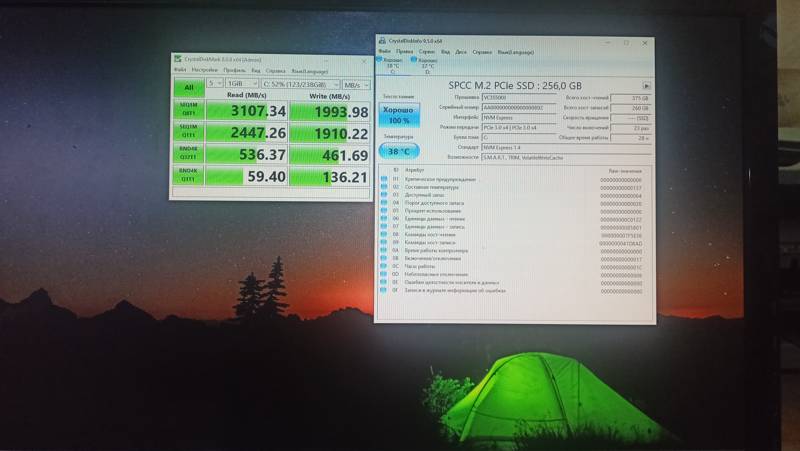Open the Профиль menu in CrystalDiskMark
The image size is (800, 451).
(234, 71)
